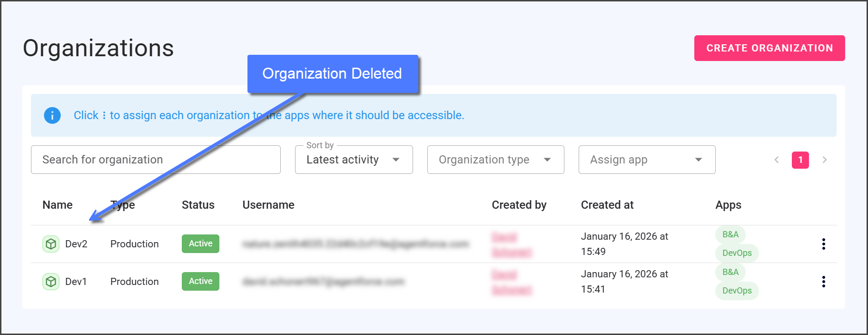
Task: Open the three-dot menu for Dev2
Action: [x=823, y=244]
